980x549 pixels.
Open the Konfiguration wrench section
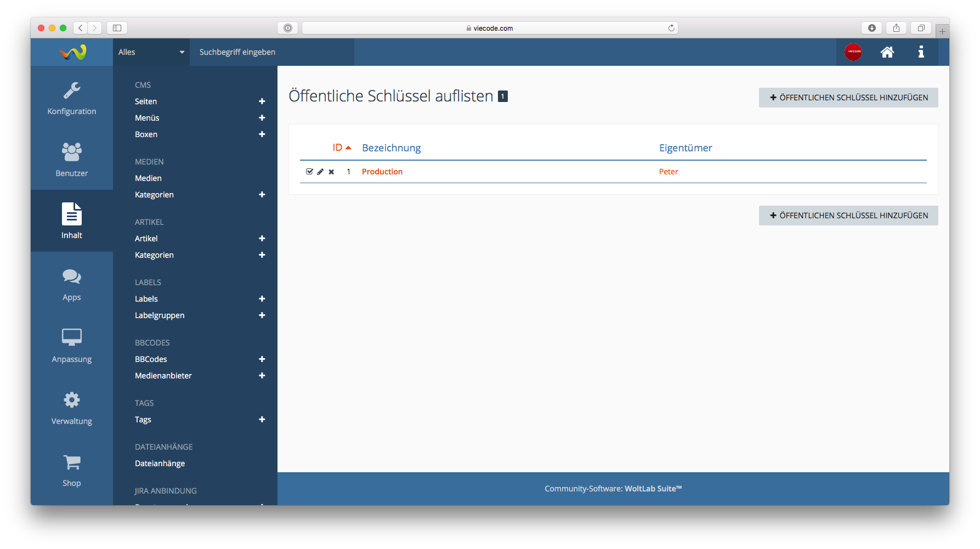coord(72,98)
